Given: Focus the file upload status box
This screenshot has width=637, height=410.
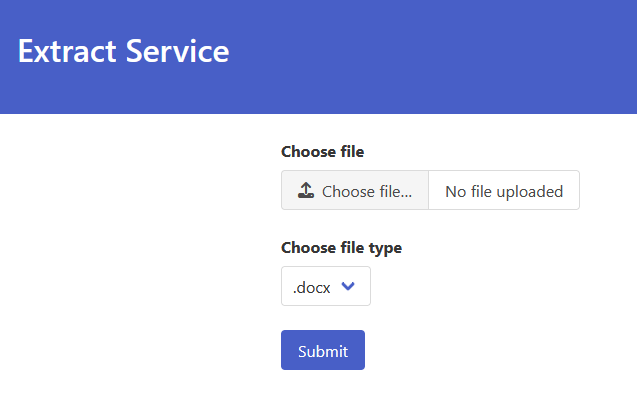Looking at the screenshot, I should click(504, 190).
